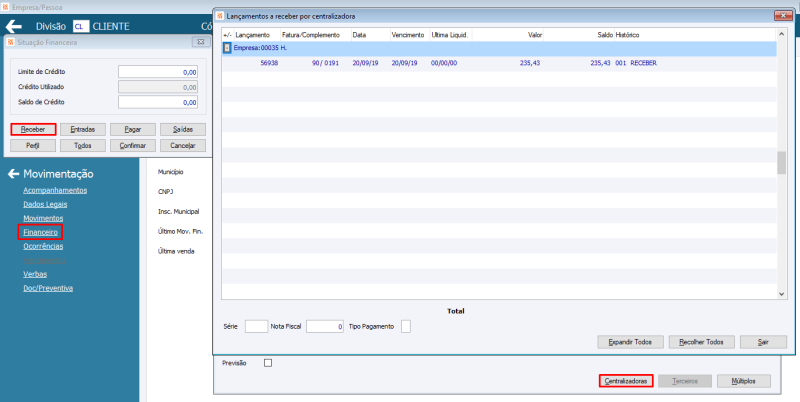The image size is (800, 402).
Task: Click the Tipo Pagamento input field
Action: [x=406, y=326]
